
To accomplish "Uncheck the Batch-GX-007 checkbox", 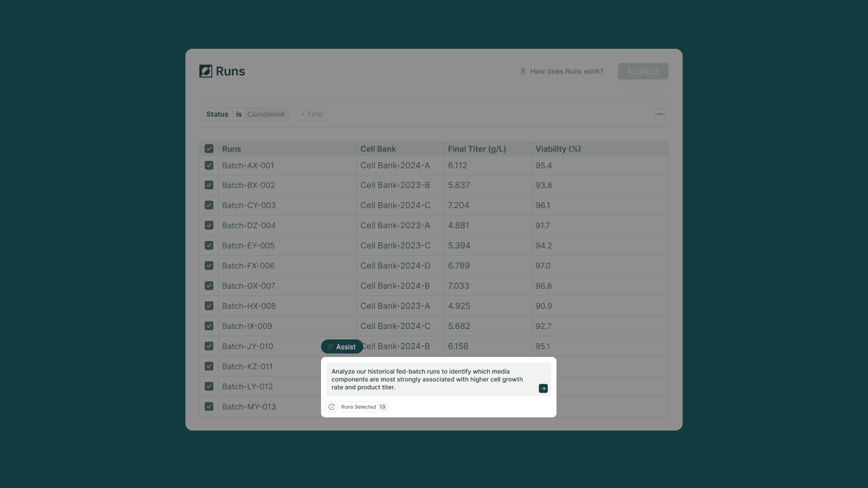I will click(209, 286).
